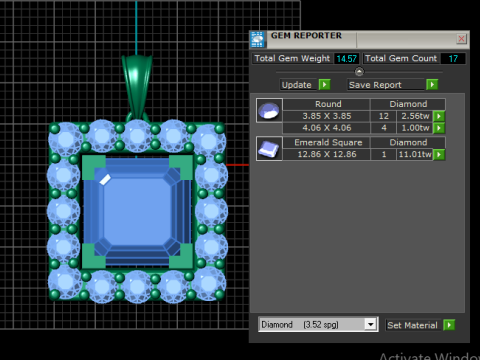Click the count cell showing 1
This screenshot has width=480, height=360.
click(x=383, y=154)
